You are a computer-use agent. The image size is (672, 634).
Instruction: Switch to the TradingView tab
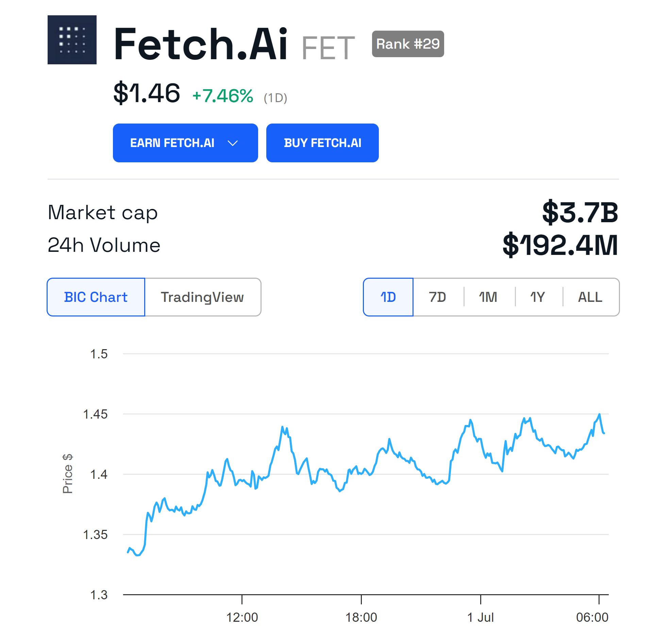click(202, 297)
